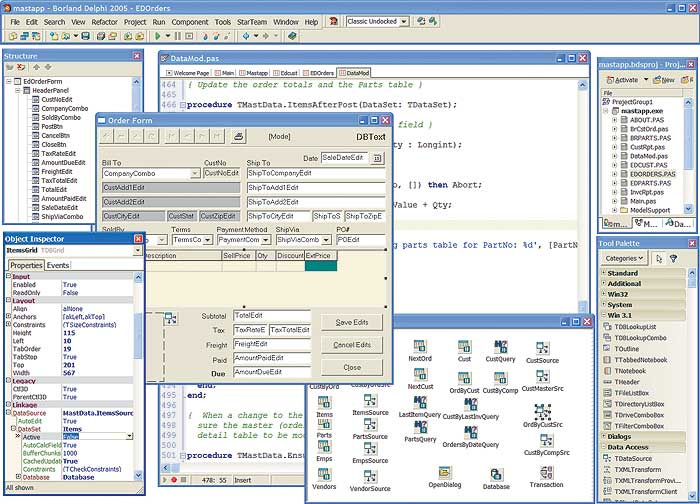The image size is (700, 504).
Task: Expand the Standard category in Tool Palette
Action: pos(604,272)
